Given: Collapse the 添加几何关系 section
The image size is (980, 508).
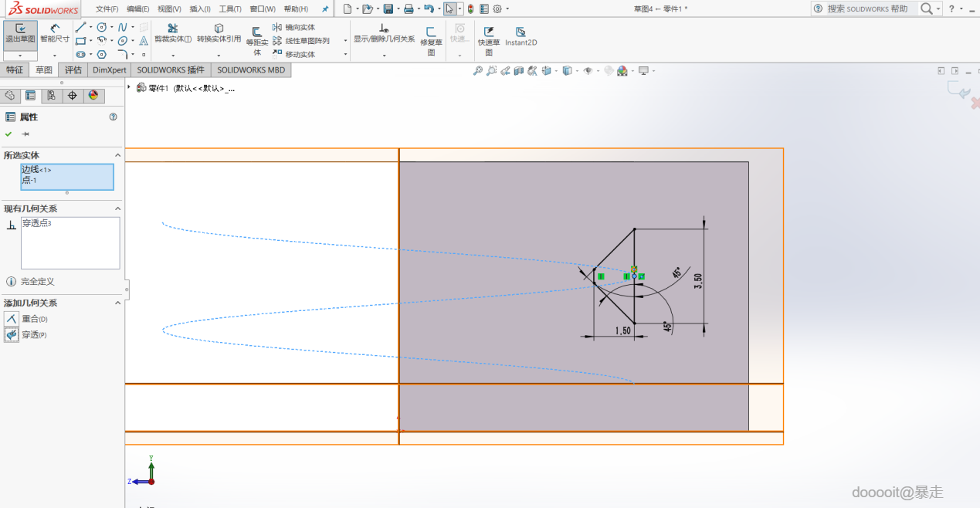Looking at the screenshot, I should tap(118, 303).
